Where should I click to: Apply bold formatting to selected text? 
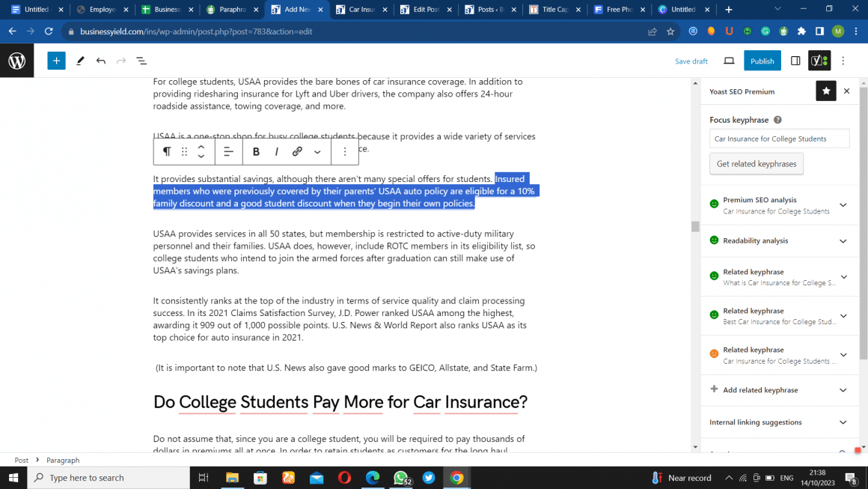coord(256,151)
